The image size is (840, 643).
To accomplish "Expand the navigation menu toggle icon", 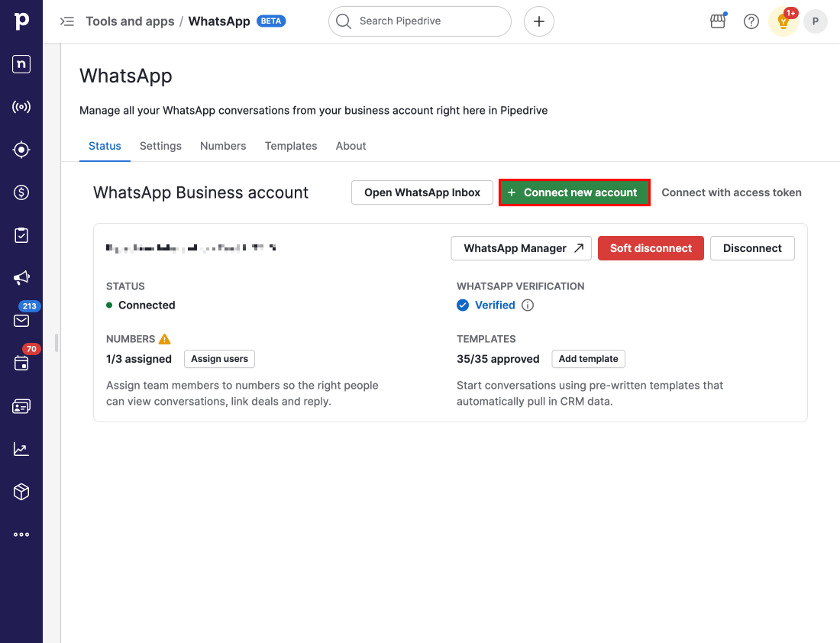I will [x=67, y=21].
